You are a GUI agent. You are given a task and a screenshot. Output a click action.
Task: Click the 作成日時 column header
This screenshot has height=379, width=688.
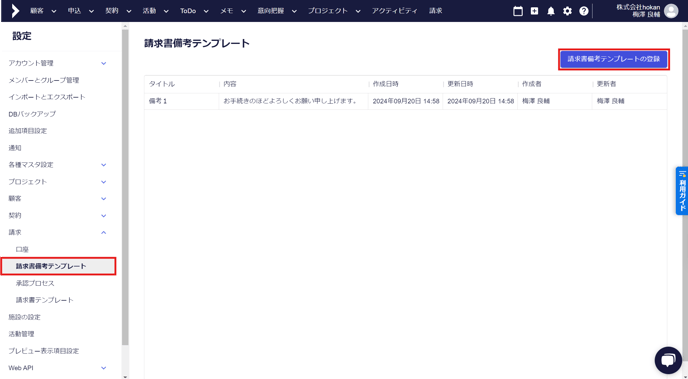[x=386, y=84]
